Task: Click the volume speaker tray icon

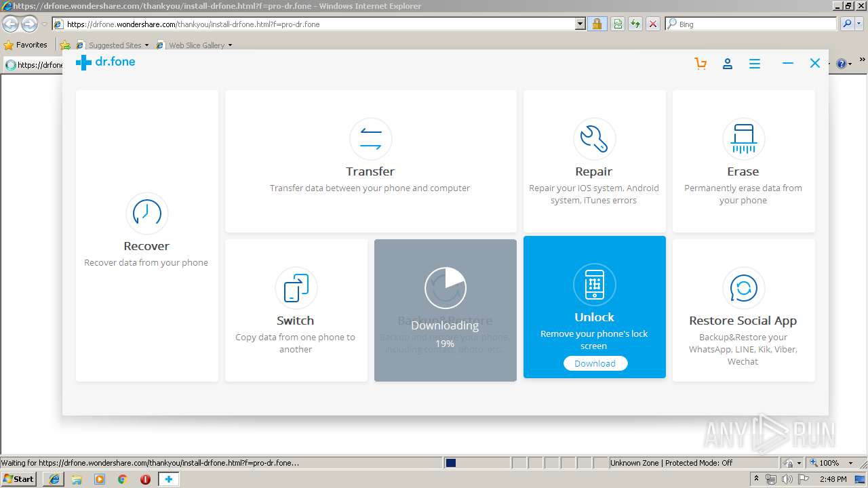Action: (x=787, y=479)
